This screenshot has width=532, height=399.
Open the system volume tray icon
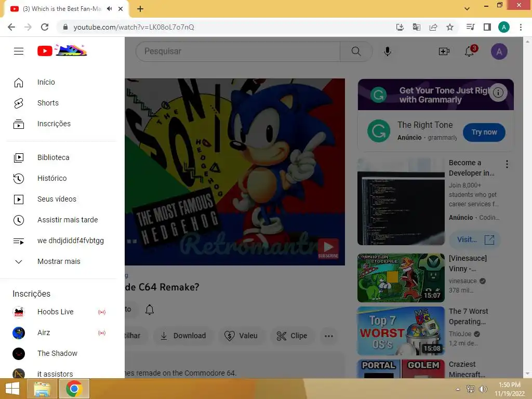(483, 389)
